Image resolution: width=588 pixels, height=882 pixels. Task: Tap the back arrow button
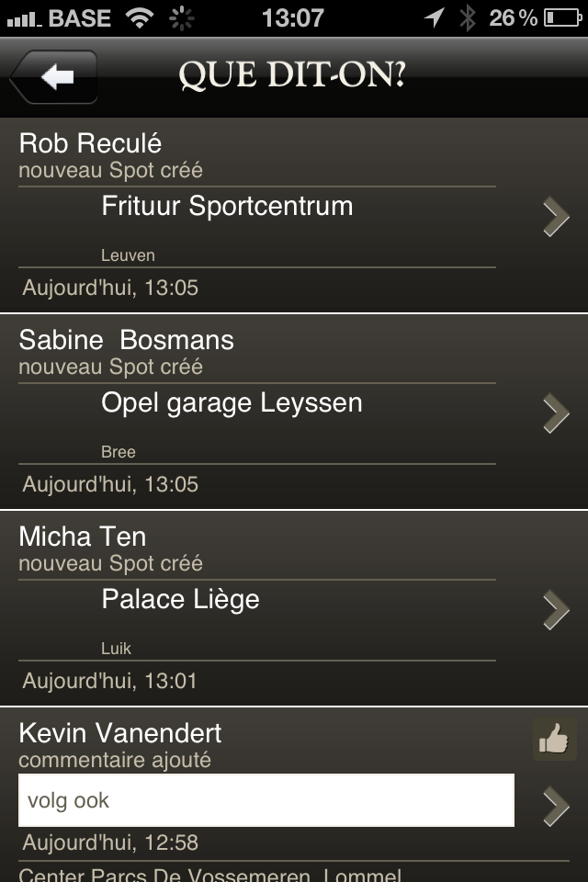(53, 76)
